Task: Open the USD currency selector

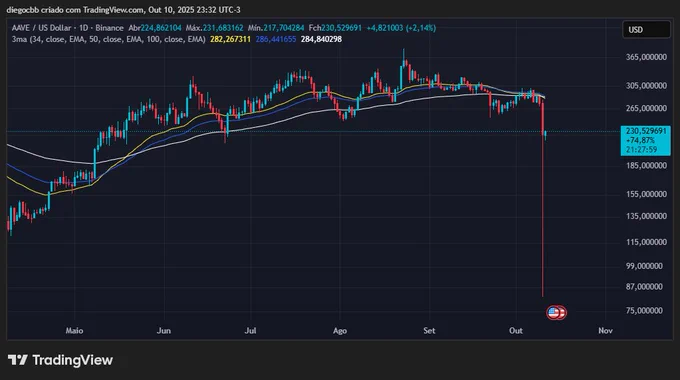Action: coord(646,29)
